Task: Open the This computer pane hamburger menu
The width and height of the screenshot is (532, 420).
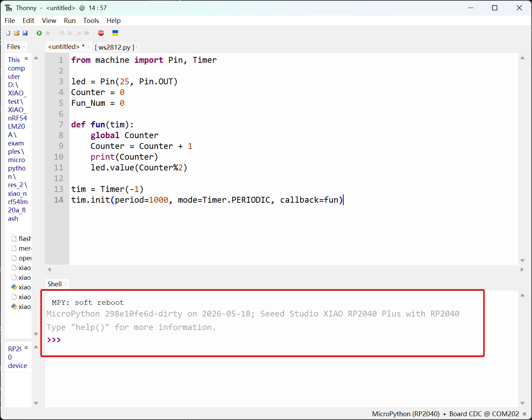Action: (x=26, y=59)
